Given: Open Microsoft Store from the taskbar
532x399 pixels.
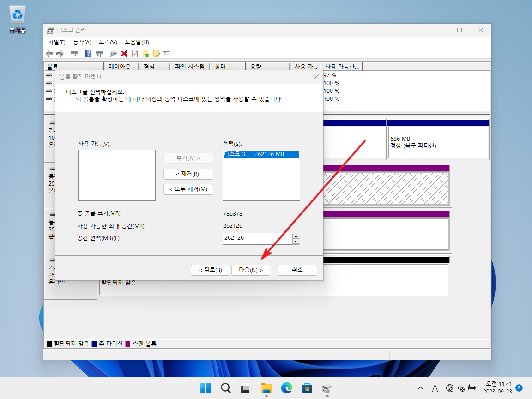Looking at the screenshot, I should pyautogui.click(x=307, y=388).
